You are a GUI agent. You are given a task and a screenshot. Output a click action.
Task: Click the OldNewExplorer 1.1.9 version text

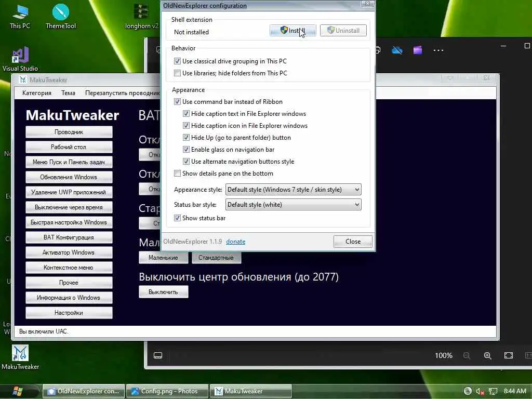[x=192, y=242]
